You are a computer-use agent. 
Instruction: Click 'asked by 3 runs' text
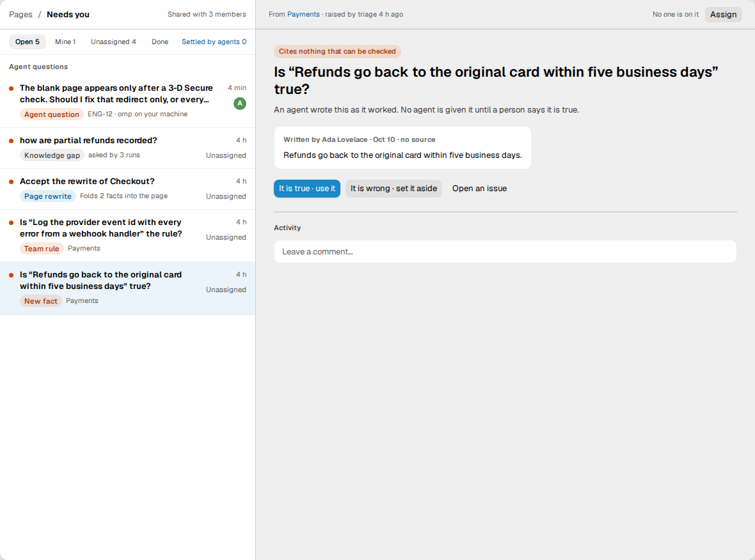click(114, 155)
